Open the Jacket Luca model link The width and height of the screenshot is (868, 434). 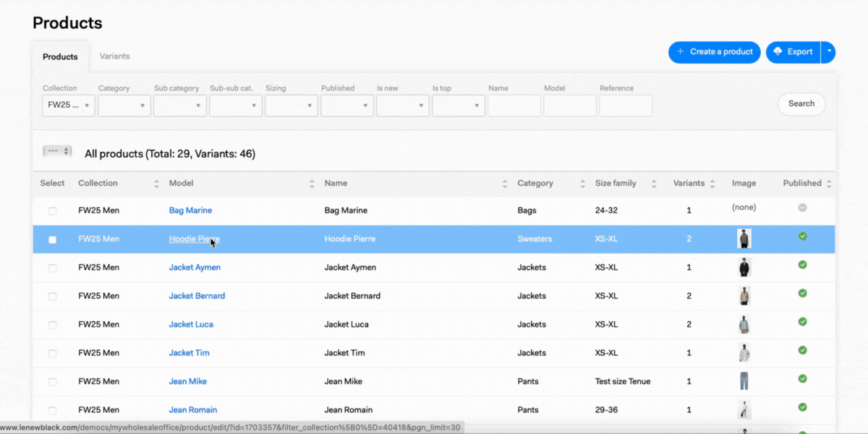[191, 324]
